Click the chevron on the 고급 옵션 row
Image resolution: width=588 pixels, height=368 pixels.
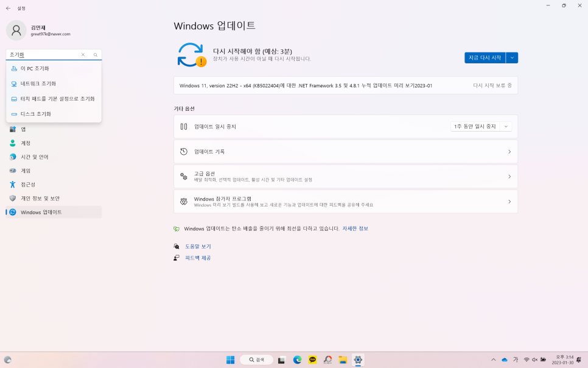tap(509, 177)
